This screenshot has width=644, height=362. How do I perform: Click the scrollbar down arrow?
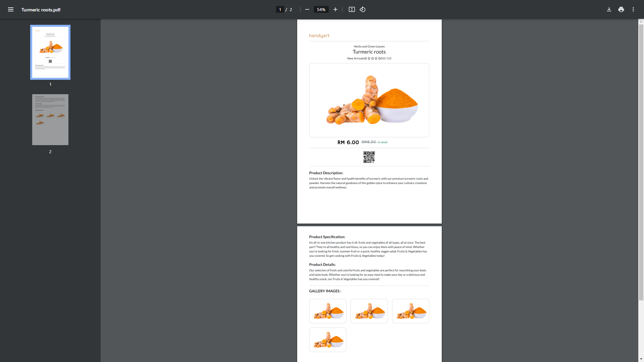[641, 359]
